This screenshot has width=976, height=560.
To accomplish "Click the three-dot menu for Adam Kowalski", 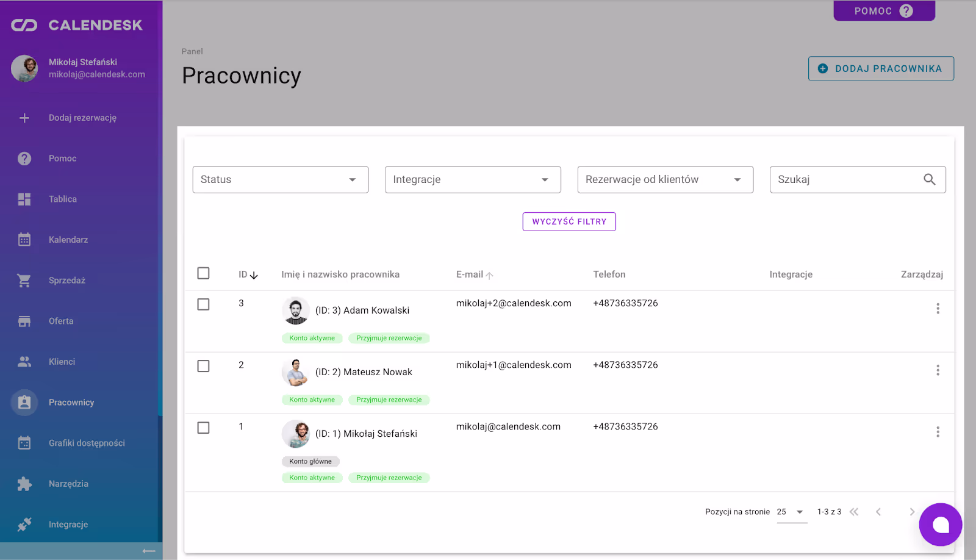I will click(x=938, y=309).
